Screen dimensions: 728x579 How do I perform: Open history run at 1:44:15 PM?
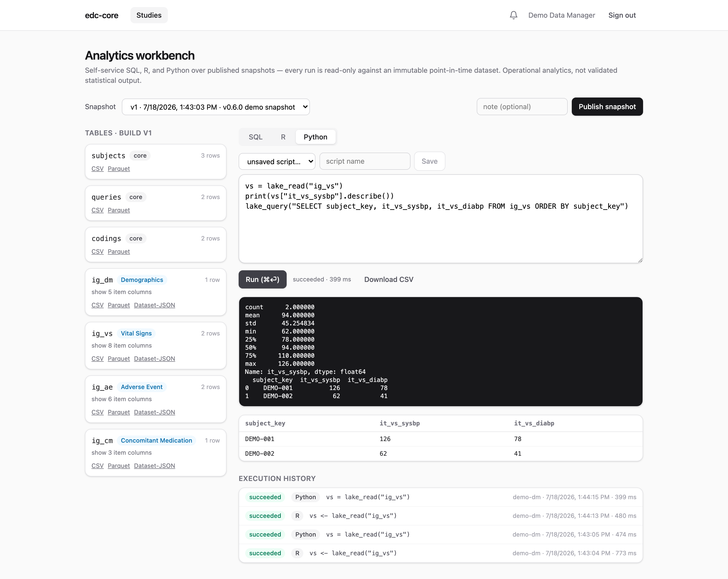coord(440,497)
